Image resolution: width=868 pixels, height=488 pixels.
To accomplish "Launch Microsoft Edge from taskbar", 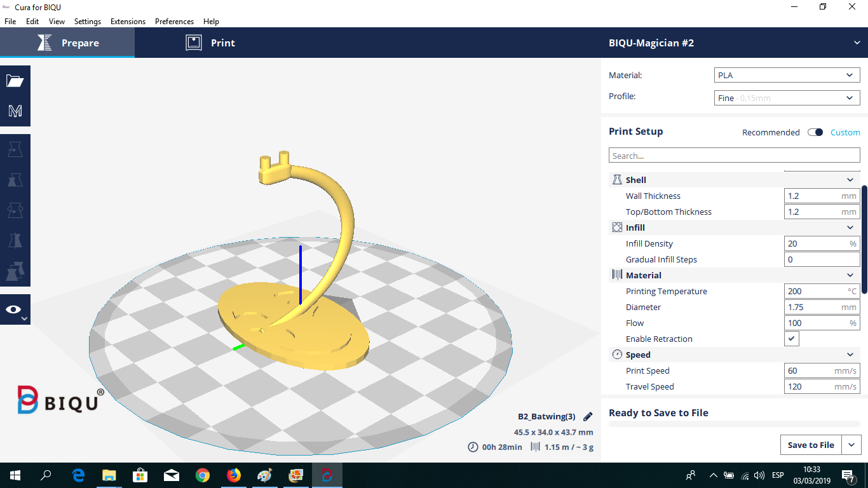I will [x=79, y=475].
